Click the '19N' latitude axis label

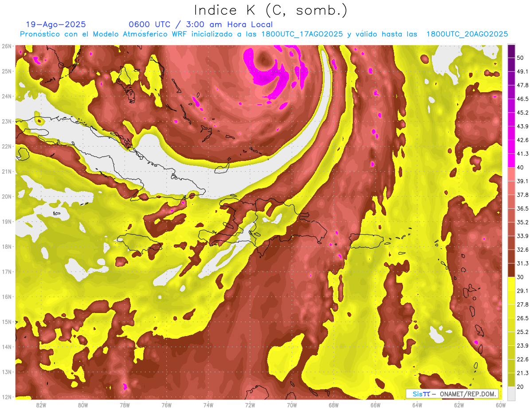click(6, 222)
